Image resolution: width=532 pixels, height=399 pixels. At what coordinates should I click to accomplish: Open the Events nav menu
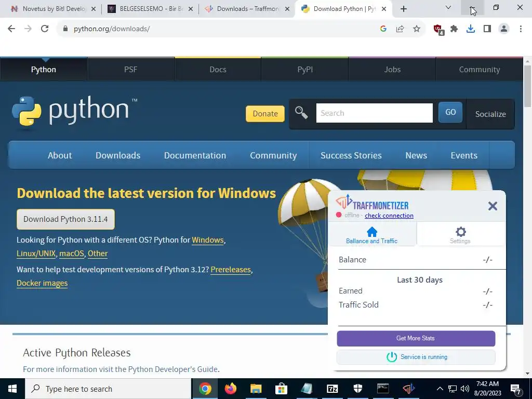(x=464, y=155)
